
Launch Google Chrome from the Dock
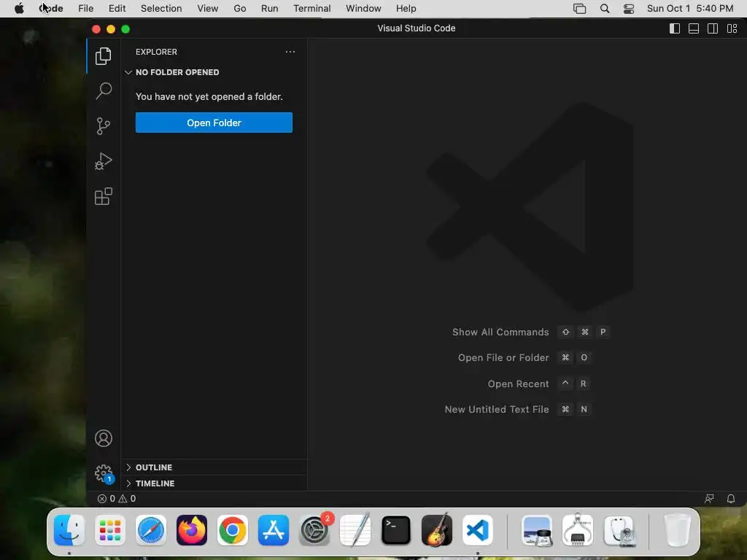click(x=233, y=530)
